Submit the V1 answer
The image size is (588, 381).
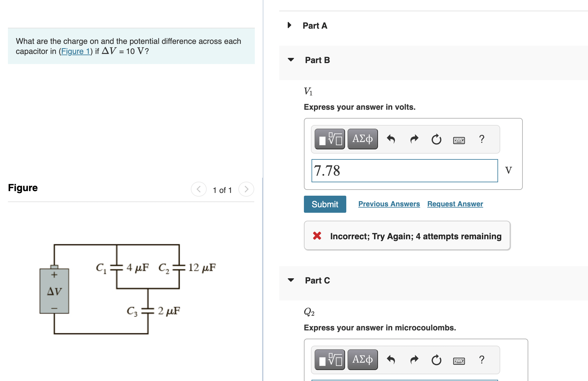click(325, 204)
